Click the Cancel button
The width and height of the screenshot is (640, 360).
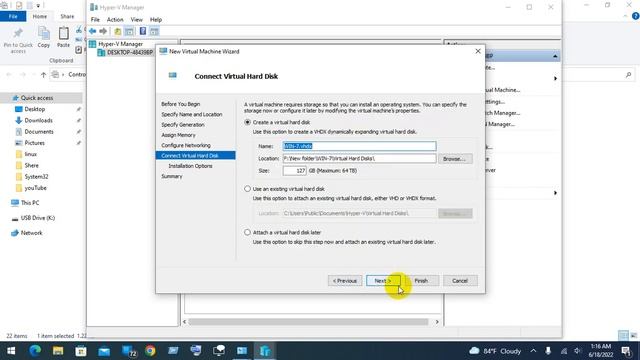(x=460, y=281)
